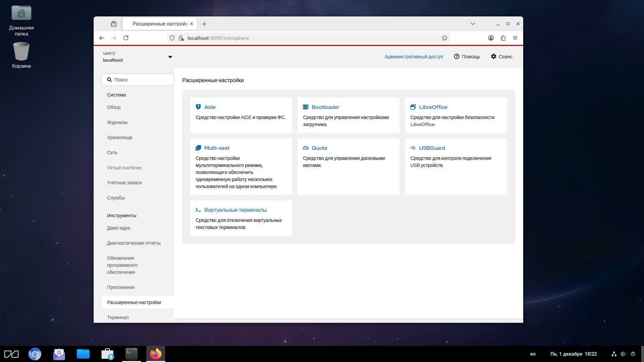Click the Firefox account icon
Screen dimensions: 644x362
click(491, 38)
